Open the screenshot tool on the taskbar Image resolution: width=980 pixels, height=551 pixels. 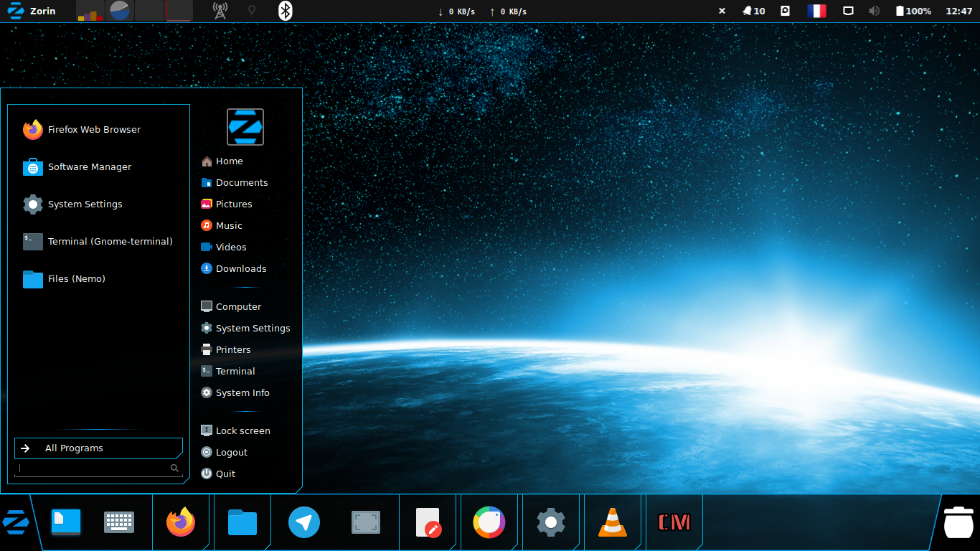[366, 522]
